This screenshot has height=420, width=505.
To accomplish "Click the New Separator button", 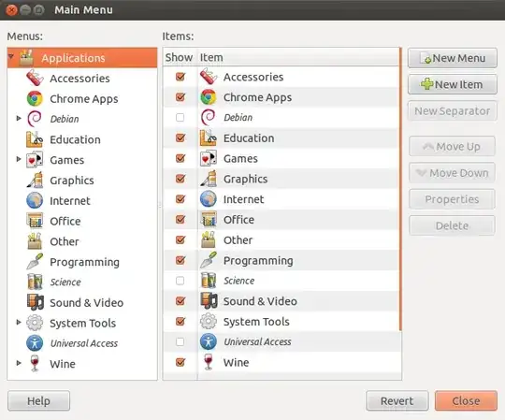I will coord(453,111).
